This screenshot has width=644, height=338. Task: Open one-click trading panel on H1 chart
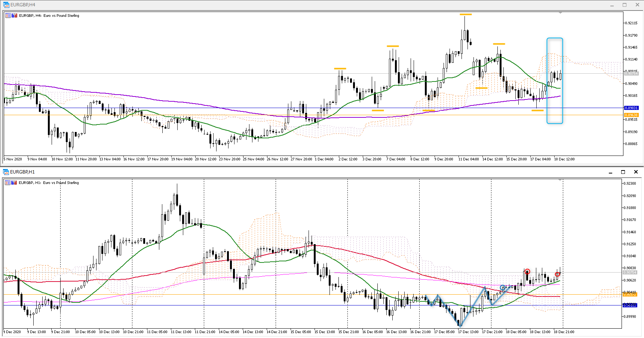7,183
